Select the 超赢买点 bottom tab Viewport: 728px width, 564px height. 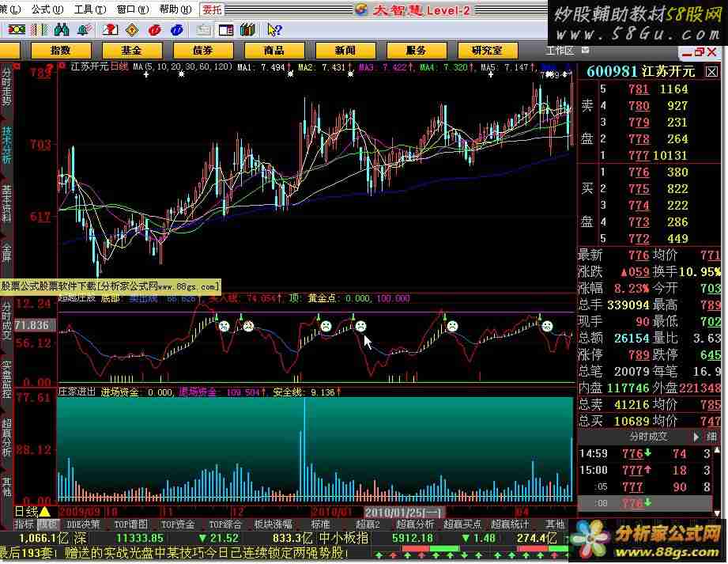tap(462, 524)
